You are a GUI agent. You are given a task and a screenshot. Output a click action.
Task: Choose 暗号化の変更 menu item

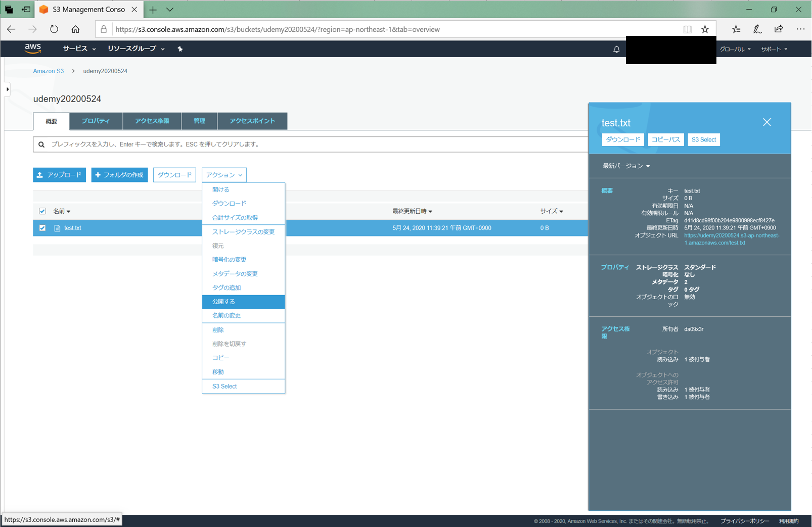pos(243,260)
